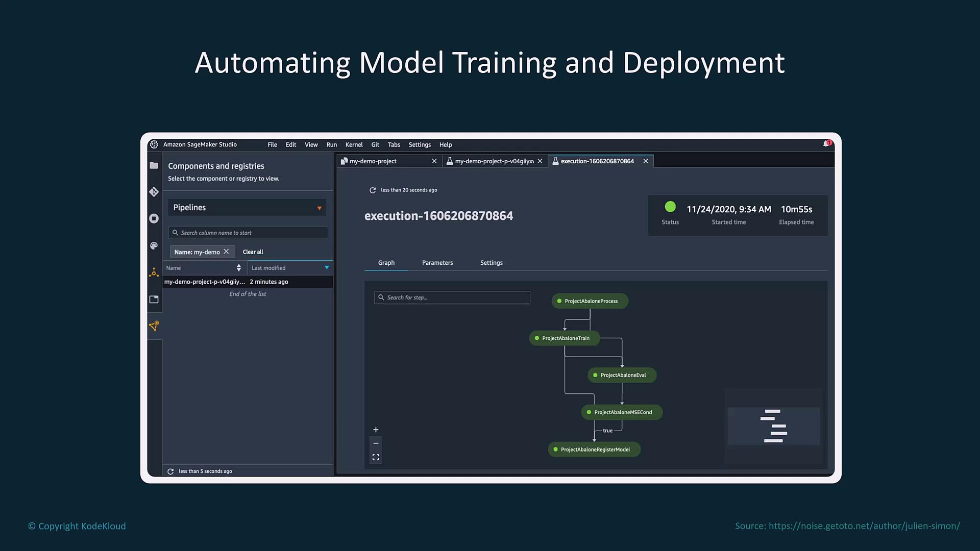
Task: Remove the Name: my-demo filter
Action: point(226,252)
